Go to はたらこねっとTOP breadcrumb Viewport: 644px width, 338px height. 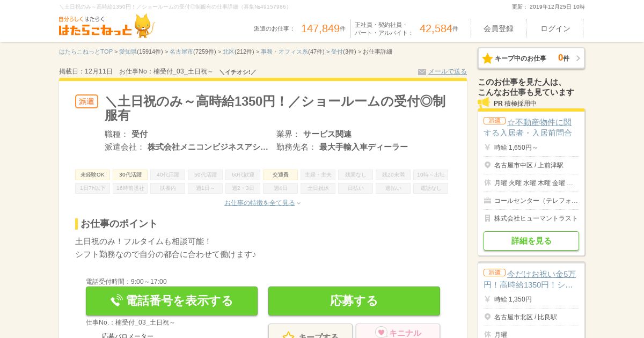[86, 52]
